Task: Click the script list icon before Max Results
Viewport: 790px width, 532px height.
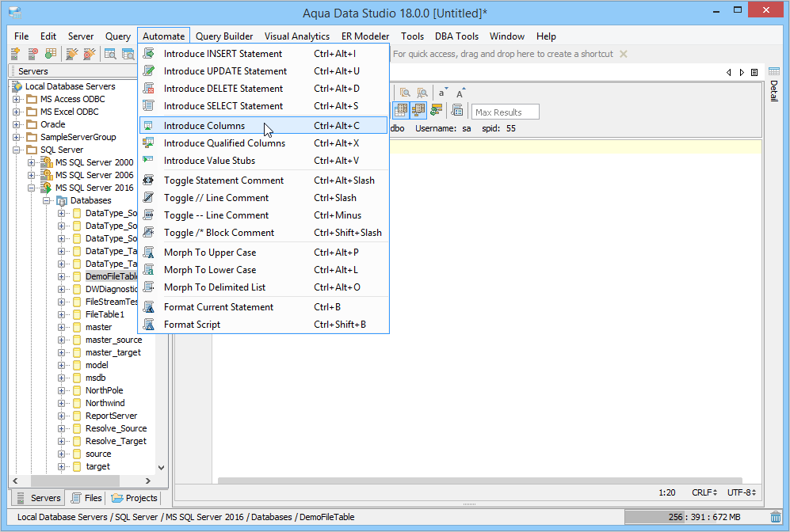Action: tap(457, 110)
